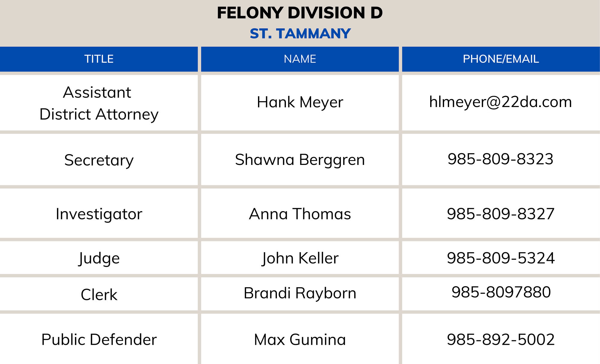The width and height of the screenshot is (600, 364).
Task: Click the Public Defender title cell
Action: (x=99, y=339)
